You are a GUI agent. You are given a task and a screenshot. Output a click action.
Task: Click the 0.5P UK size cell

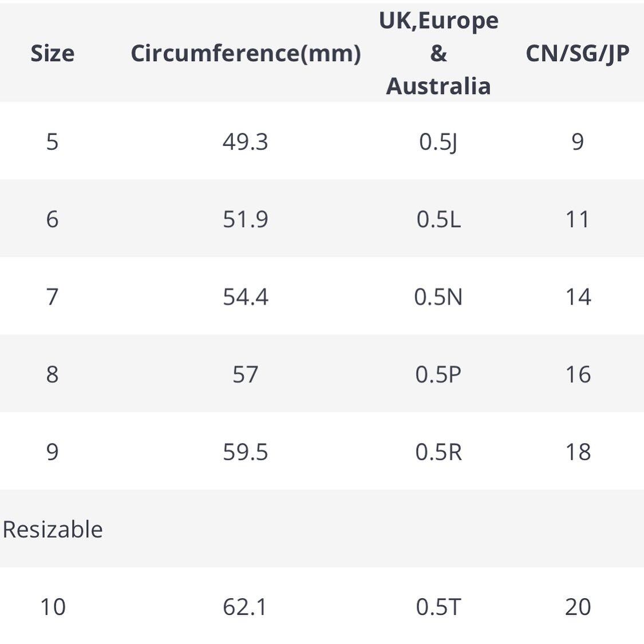tap(438, 374)
